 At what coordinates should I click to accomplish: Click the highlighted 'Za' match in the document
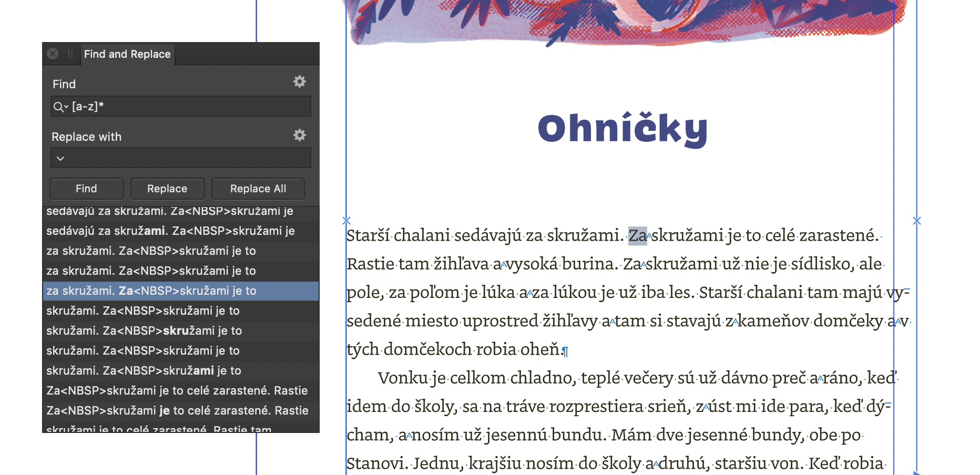pyautogui.click(x=637, y=236)
